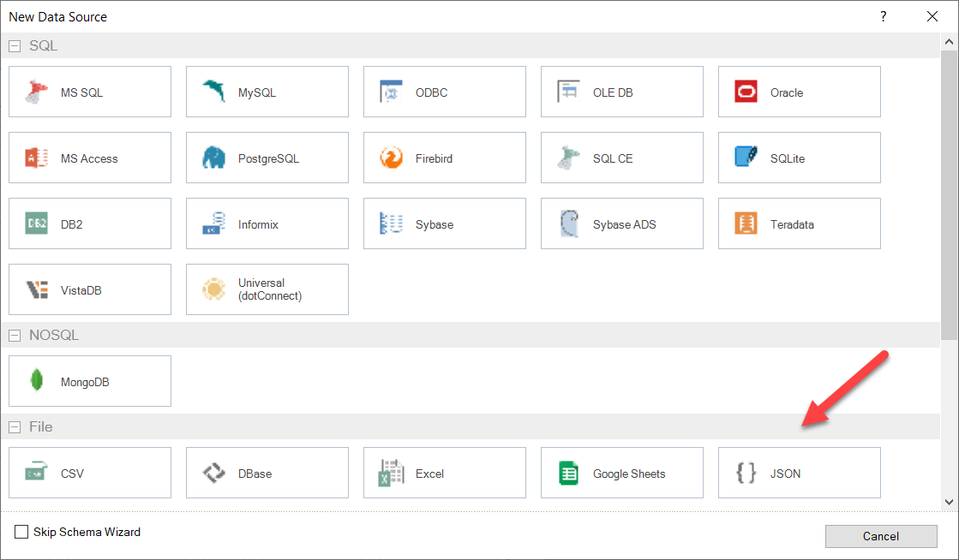Click the MS SQL label text

click(x=81, y=93)
